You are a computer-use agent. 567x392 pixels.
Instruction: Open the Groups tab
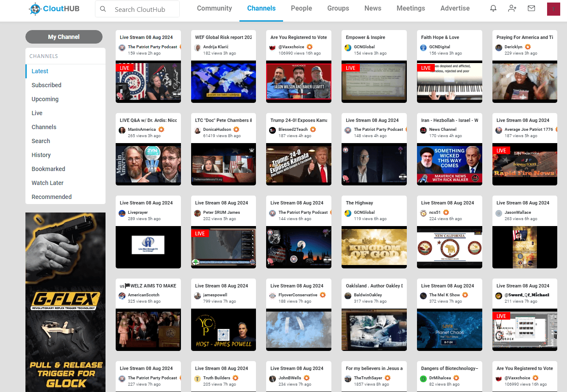338,8
